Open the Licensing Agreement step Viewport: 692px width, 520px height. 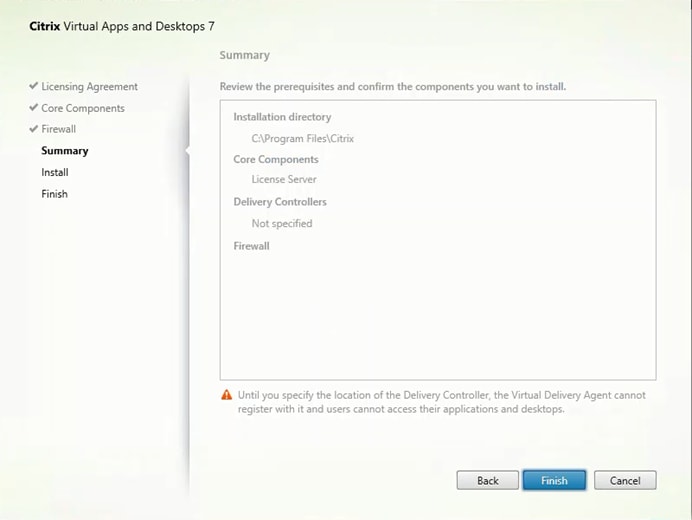[x=90, y=87]
